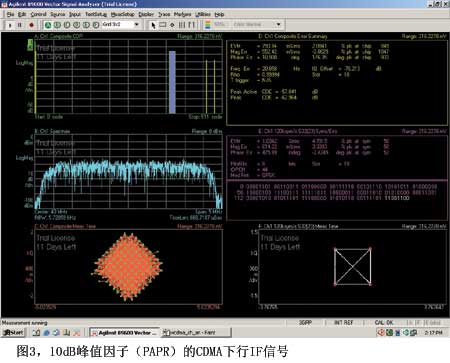Screen dimensions: 450x363
Task: Open the Grid 3x2 layout dropdown
Action: point(120,25)
